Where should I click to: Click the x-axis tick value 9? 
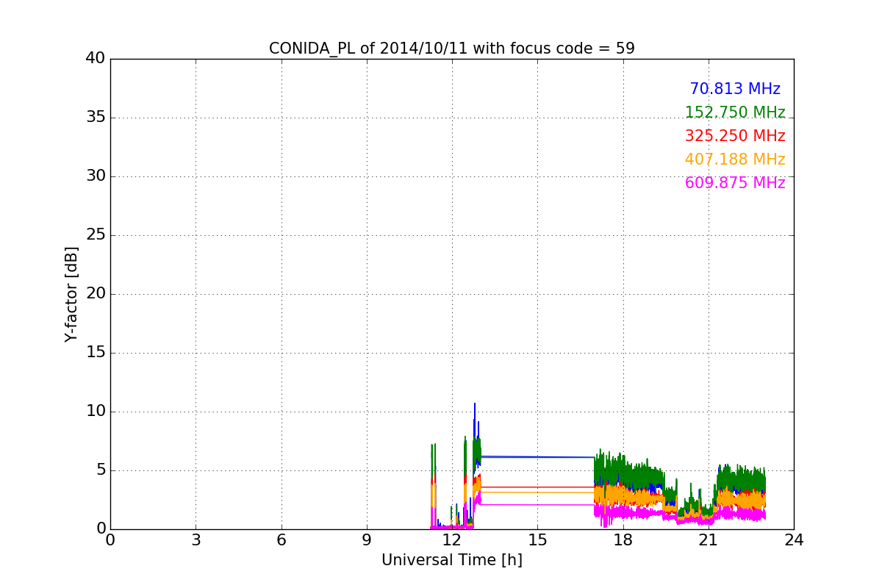(367, 540)
